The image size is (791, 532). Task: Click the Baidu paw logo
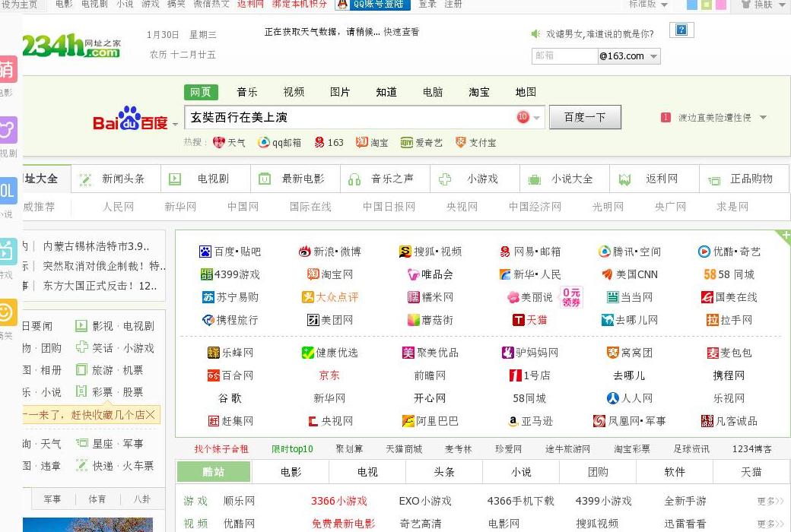point(129,118)
